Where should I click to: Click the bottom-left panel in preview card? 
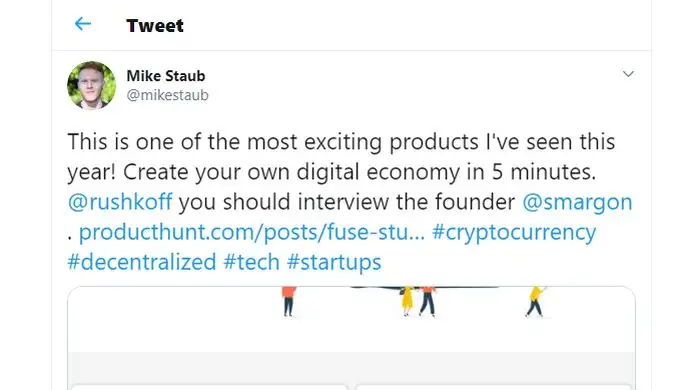coord(209,387)
